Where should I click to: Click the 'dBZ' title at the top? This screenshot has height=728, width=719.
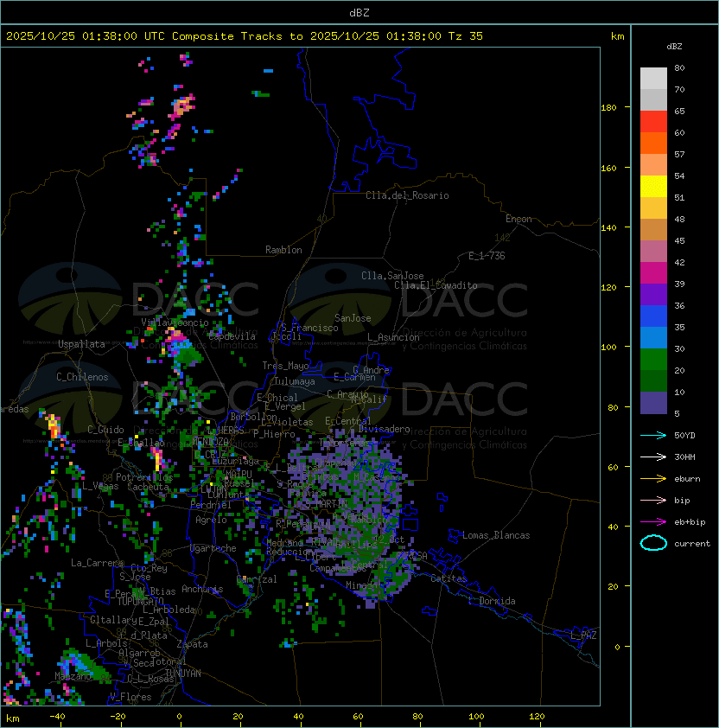click(359, 12)
